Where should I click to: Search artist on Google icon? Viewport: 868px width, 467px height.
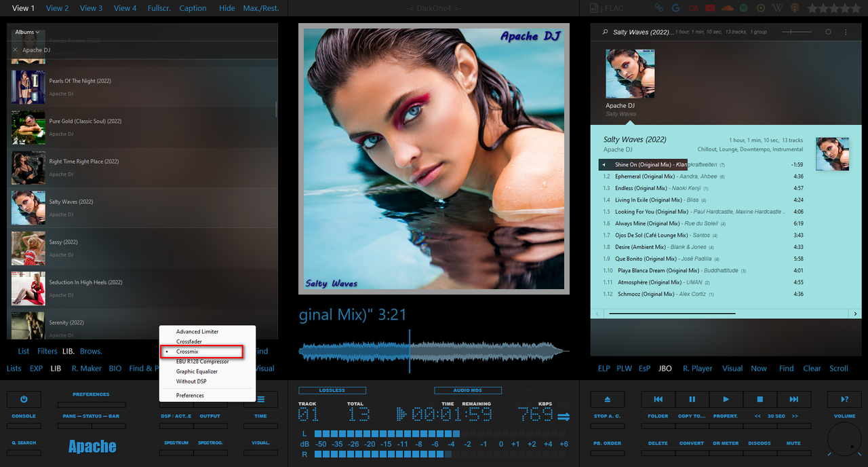[x=675, y=8]
